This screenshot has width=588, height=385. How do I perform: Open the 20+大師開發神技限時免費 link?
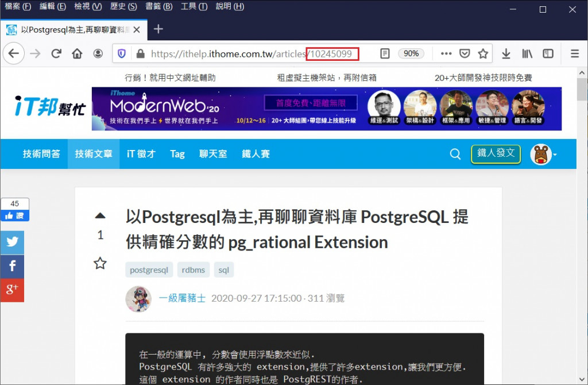click(483, 78)
